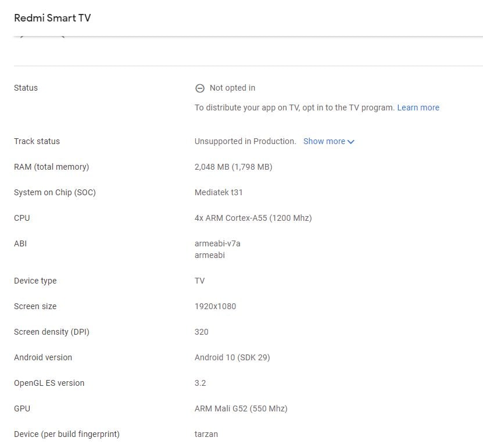This screenshot has width=483, height=448.
Task: Click the Device type label
Action: click(35, 281)
